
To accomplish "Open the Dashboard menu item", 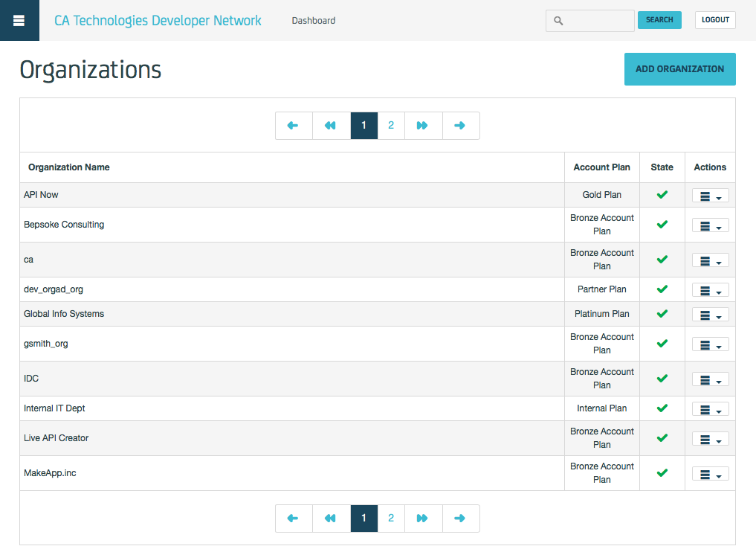I will [313, 21].
